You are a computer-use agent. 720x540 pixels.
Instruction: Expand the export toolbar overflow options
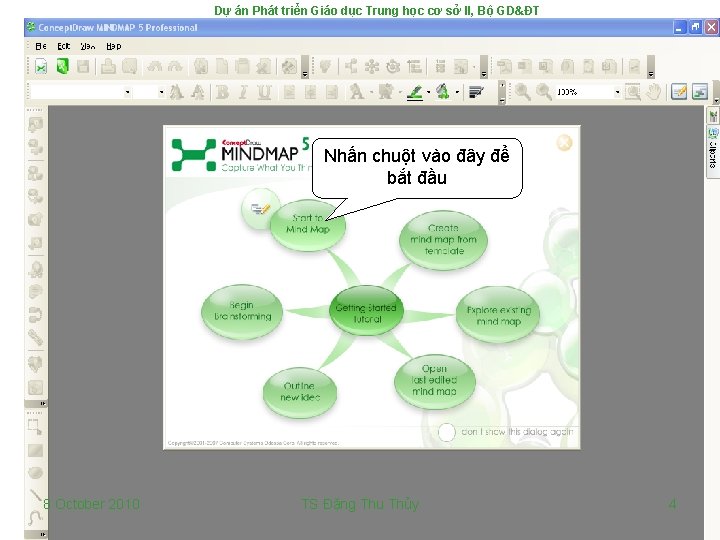[651, 67]
